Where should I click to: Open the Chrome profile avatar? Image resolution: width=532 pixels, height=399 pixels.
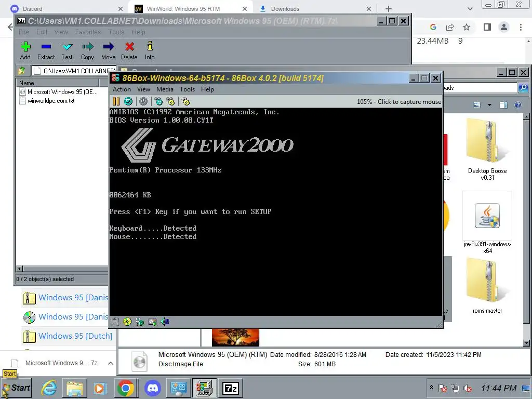pos(504,27)
